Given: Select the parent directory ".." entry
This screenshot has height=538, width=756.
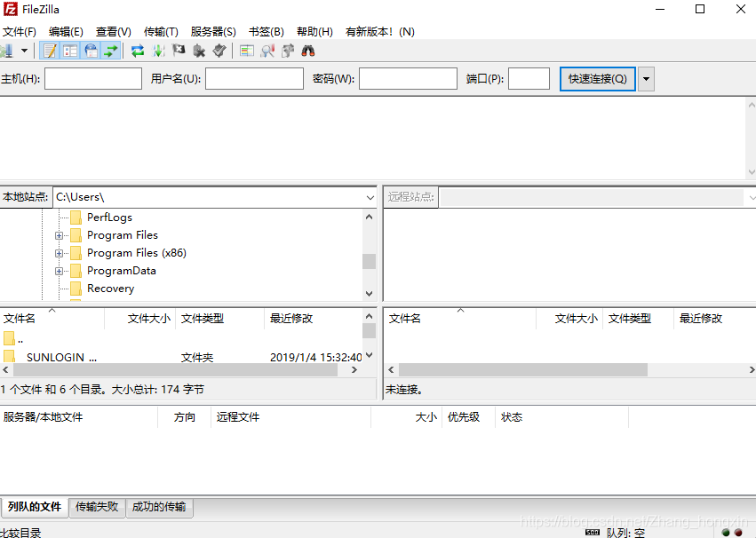Looking at the screenshot, I should [x=181, y=339].
